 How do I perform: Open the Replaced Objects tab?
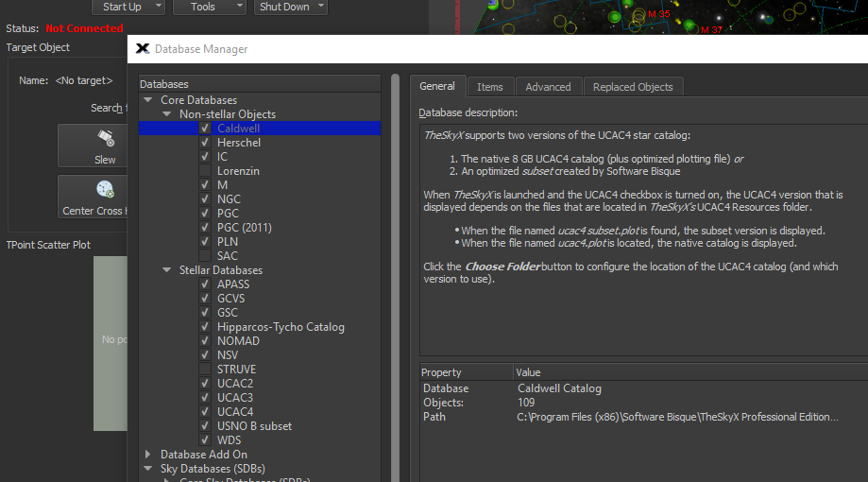633,87
